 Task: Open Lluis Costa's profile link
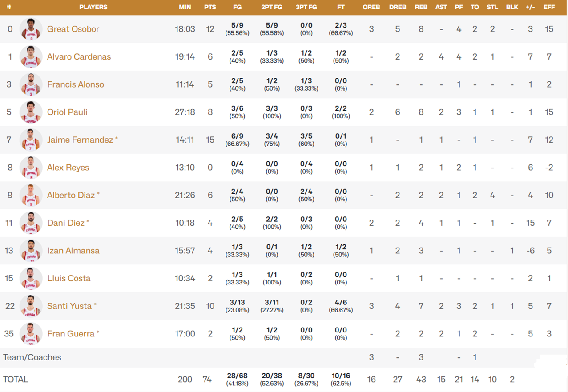(x=68, y=278)
